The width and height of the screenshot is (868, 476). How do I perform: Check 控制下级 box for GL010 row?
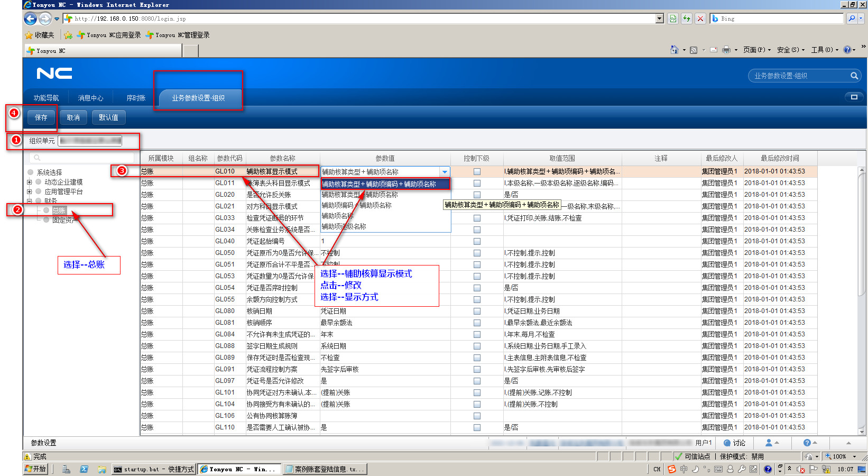[477, 171]
